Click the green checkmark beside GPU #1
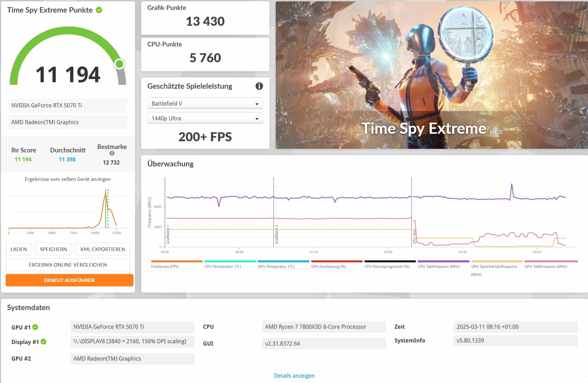588x383 pixels. 35,327
